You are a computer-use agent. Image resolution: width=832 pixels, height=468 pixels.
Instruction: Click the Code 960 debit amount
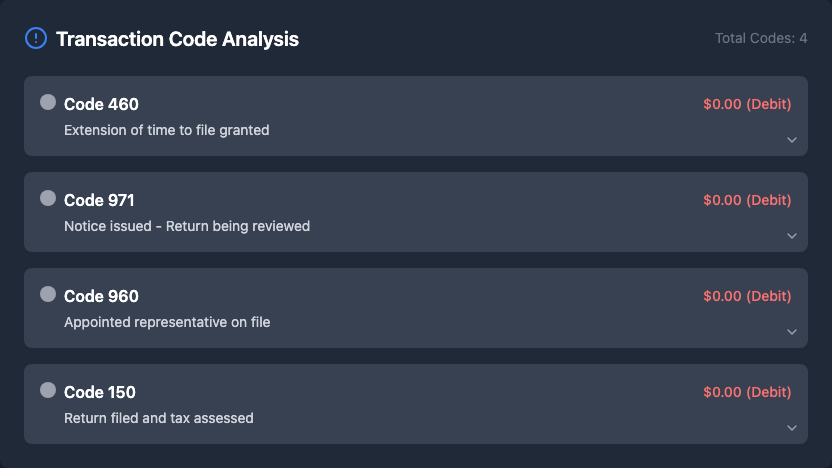[747, 296]
